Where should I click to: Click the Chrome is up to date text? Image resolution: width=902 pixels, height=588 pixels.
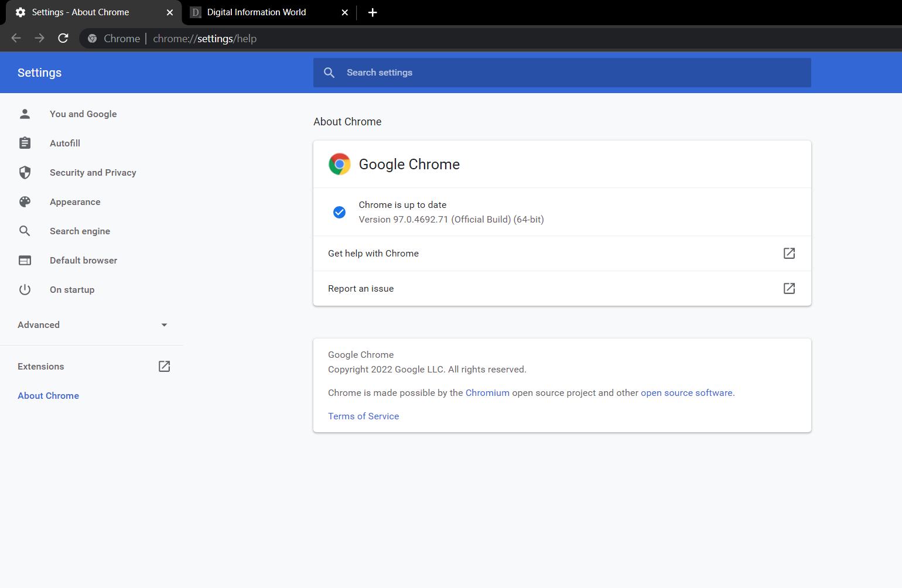point(402,205)
